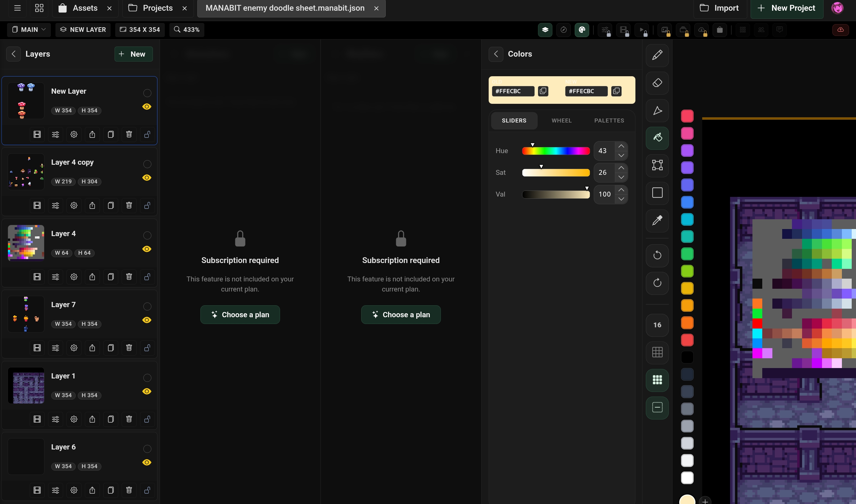Choose the cyan palette color swatch

coord(687,220)
